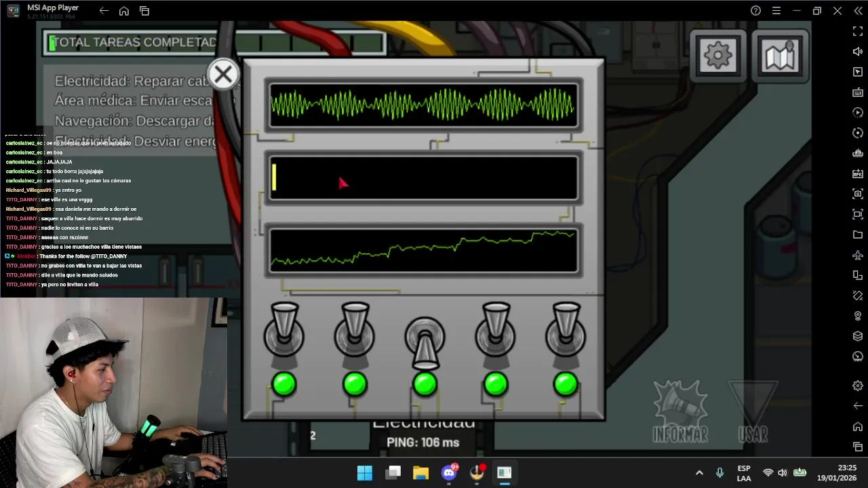
Task: Open Discord from the taskbar
Action: pyautogui.click(x=450, y=472)
